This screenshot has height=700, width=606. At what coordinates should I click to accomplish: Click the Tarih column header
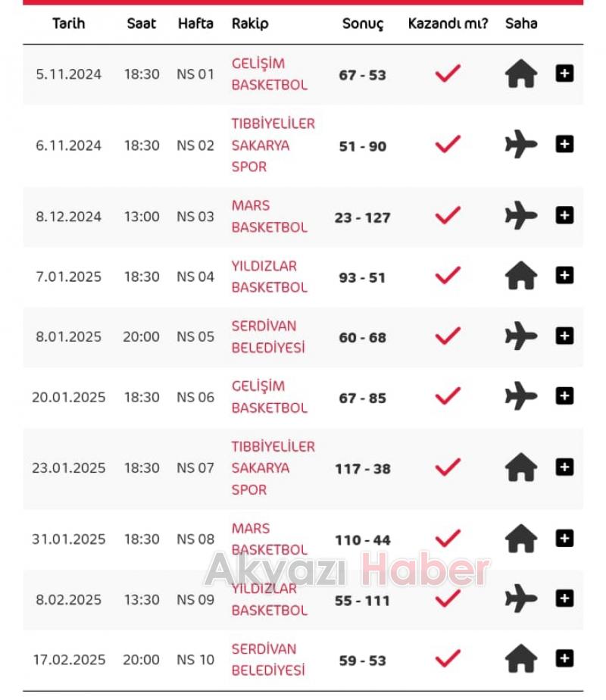pyautogui.click(x=69, y=23)
